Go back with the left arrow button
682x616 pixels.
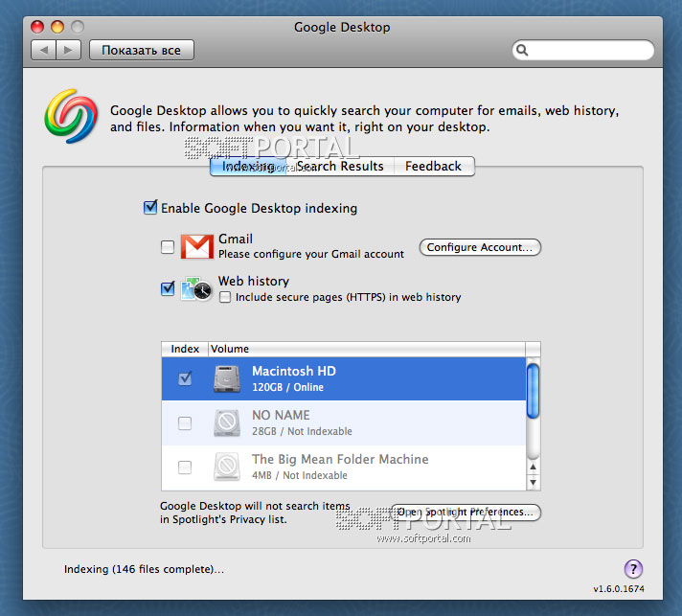tap(43, 50)
